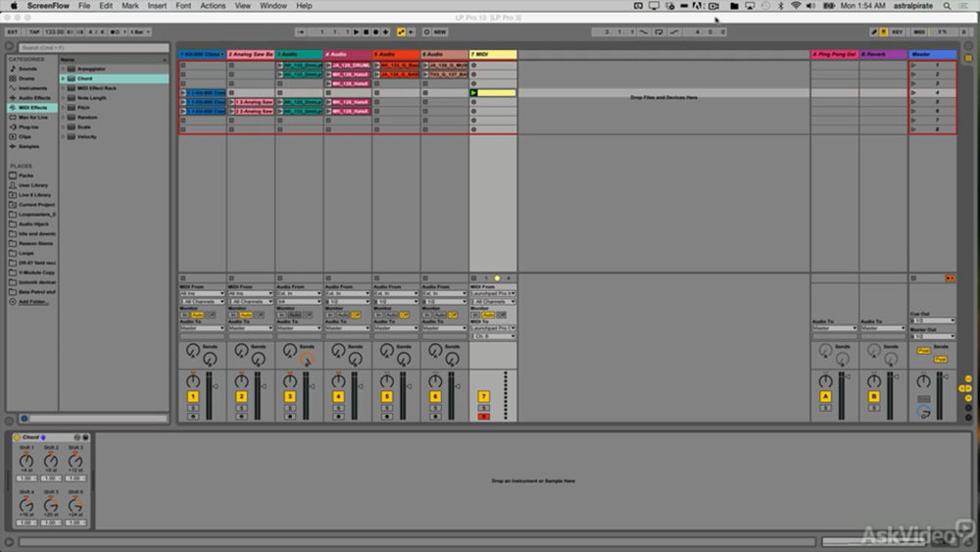Click the follow playback arrow button

click(301, 32)
